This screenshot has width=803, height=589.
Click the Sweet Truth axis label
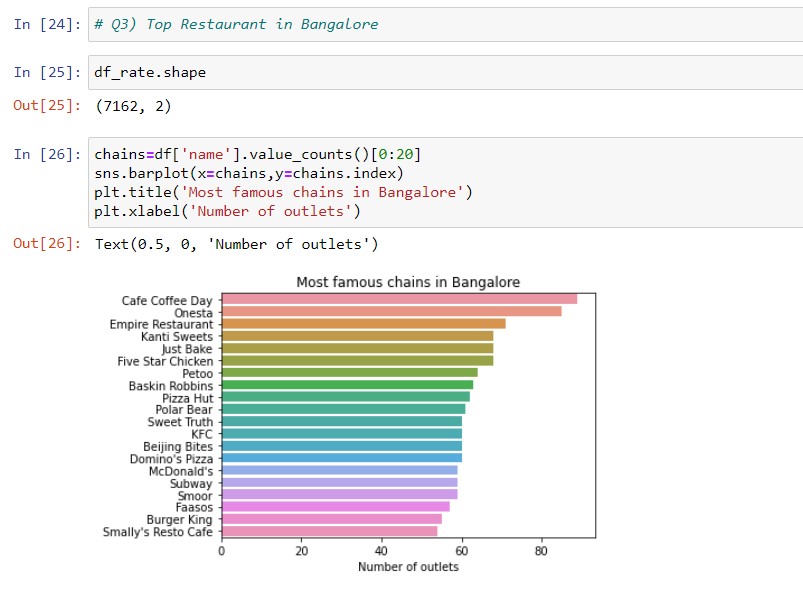pyautogui.click(x=180, y=422)
